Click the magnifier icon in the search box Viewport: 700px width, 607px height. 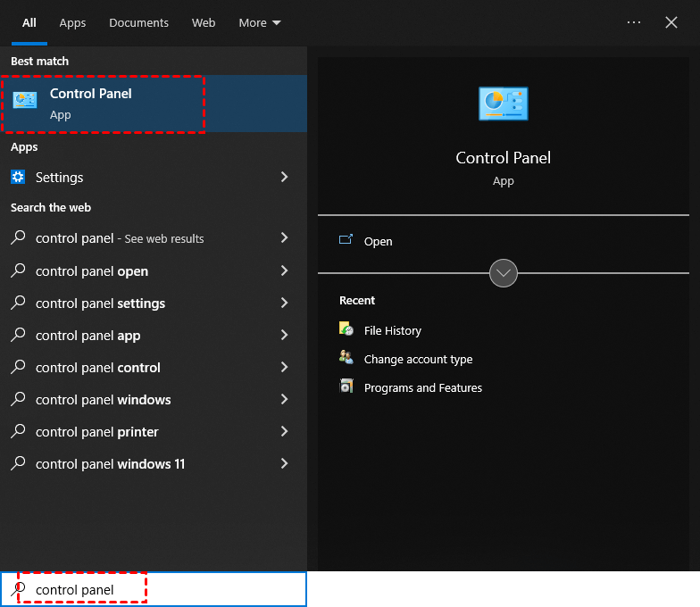(18, 589)
